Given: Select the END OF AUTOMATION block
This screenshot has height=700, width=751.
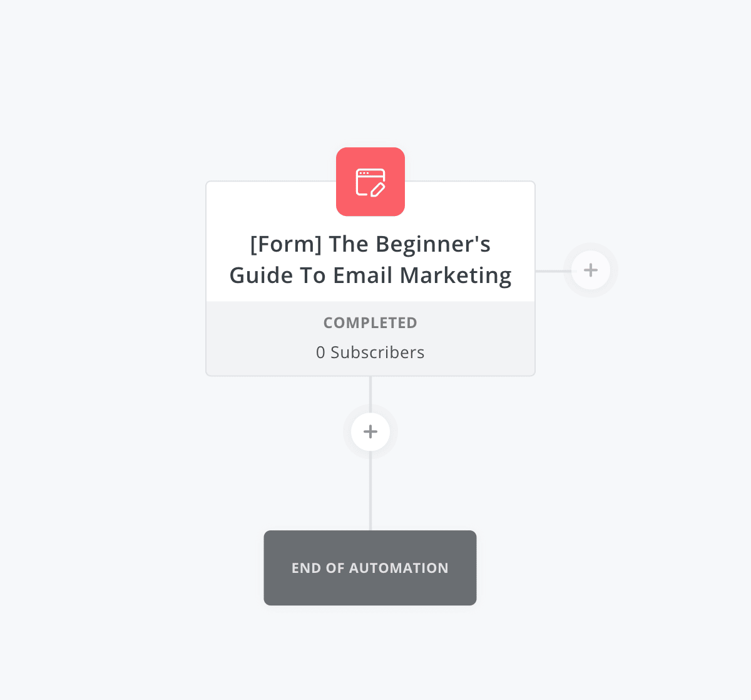Looking at the screenshot, I should click(x=370, y=568).
